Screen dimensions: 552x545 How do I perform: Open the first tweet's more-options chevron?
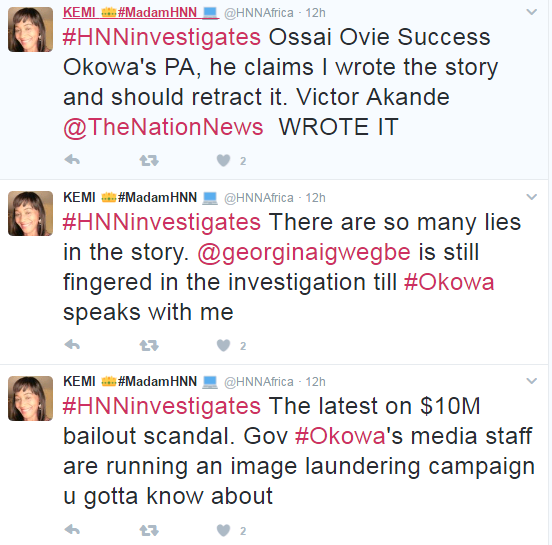(531, 12)
